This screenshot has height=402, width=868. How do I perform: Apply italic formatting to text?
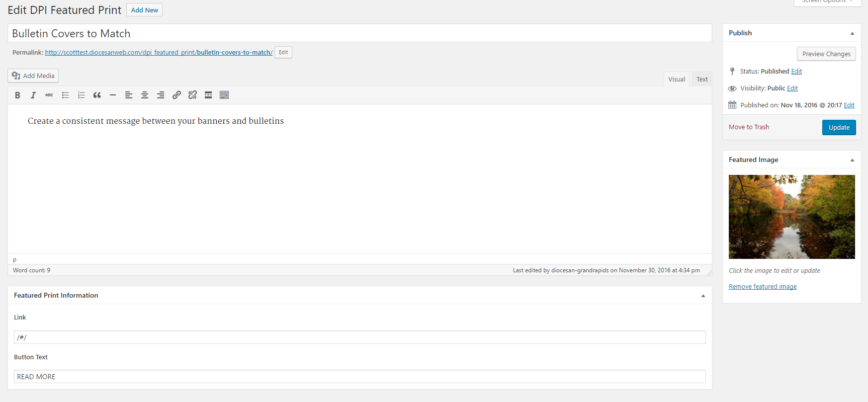tap(33, 95)
